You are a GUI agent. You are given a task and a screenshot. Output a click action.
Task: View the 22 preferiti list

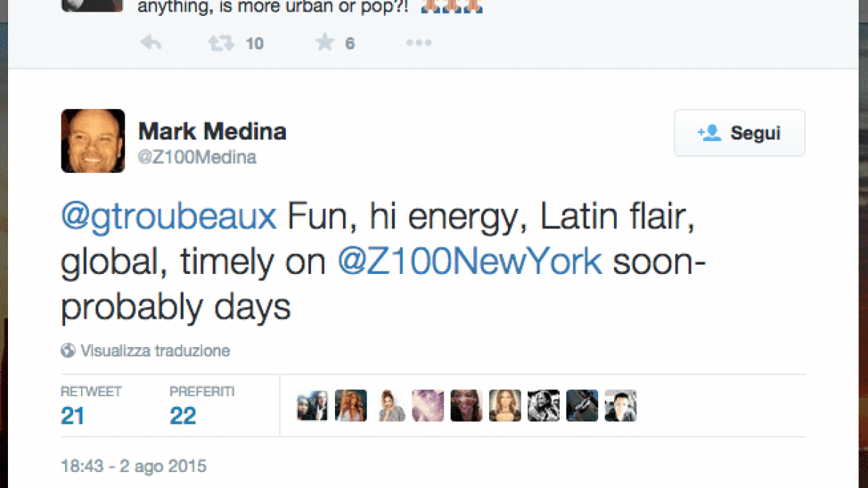coord(183,416)
